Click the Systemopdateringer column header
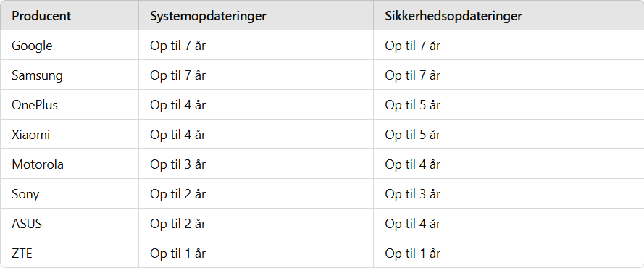The image size is (644, 268). tap(256, 16)
